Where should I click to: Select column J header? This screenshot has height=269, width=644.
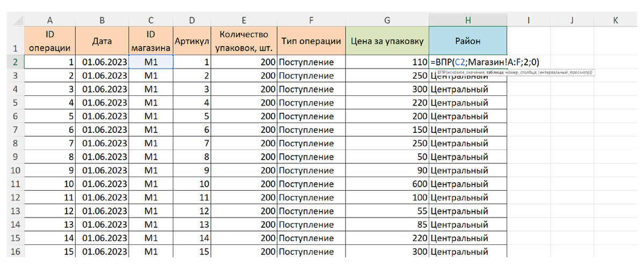[572, 20]
